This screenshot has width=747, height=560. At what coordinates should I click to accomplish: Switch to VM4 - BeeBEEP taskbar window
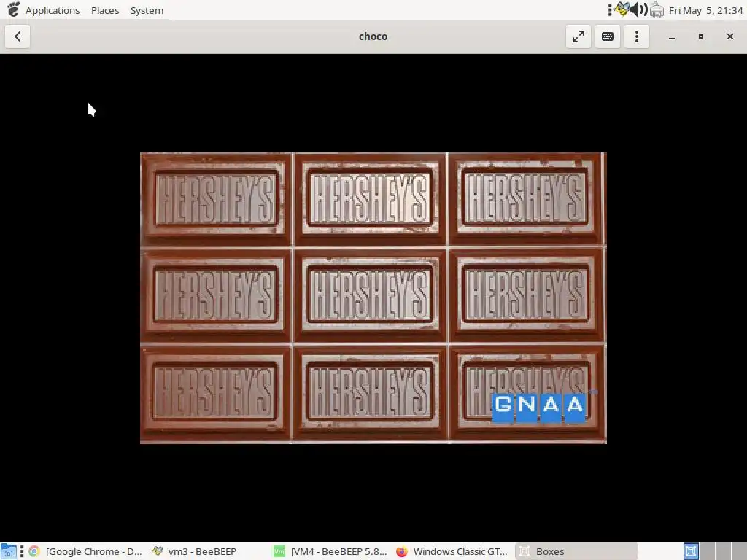[330, 551]
